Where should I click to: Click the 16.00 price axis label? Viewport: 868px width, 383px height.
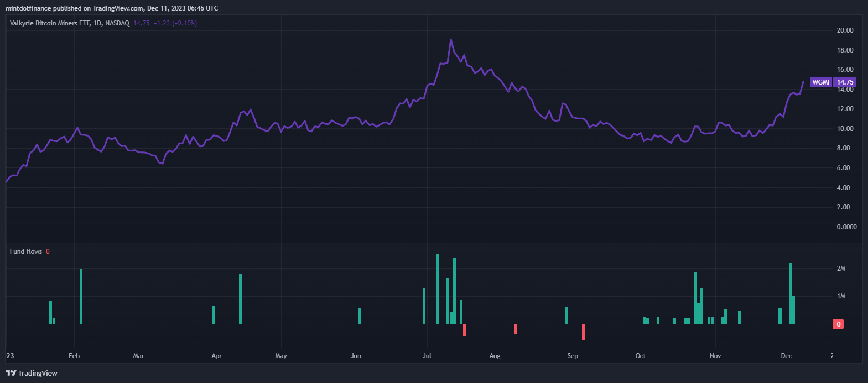[845, 70]
